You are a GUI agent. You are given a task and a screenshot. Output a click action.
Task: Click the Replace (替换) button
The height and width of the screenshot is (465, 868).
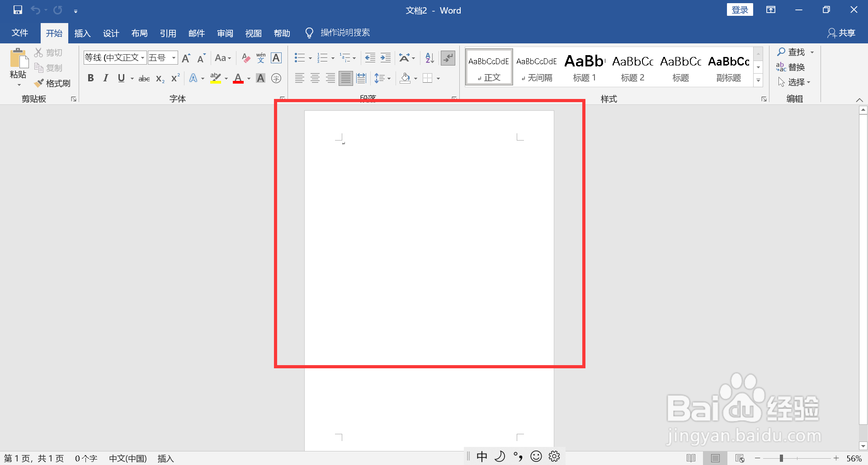pyautogui.click(x=790, y=67)
